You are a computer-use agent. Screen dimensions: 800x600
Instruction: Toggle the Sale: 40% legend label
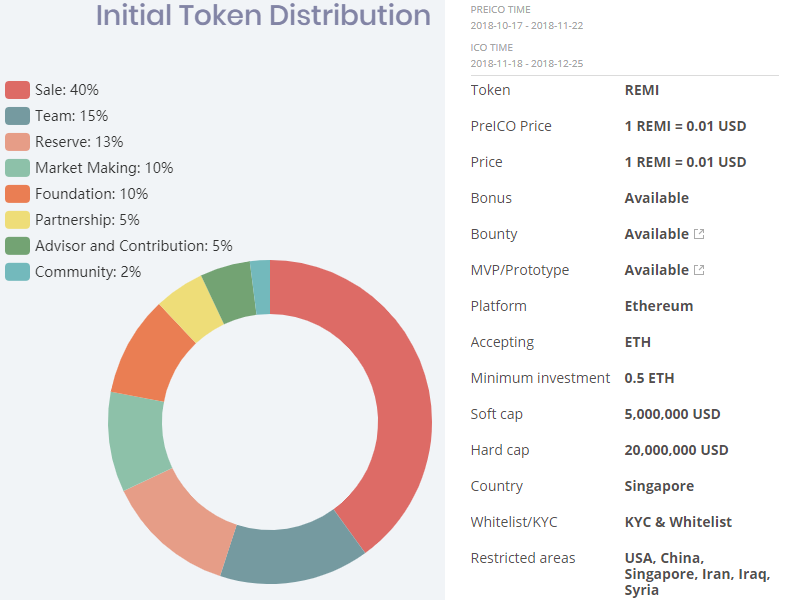pos(66,90)
